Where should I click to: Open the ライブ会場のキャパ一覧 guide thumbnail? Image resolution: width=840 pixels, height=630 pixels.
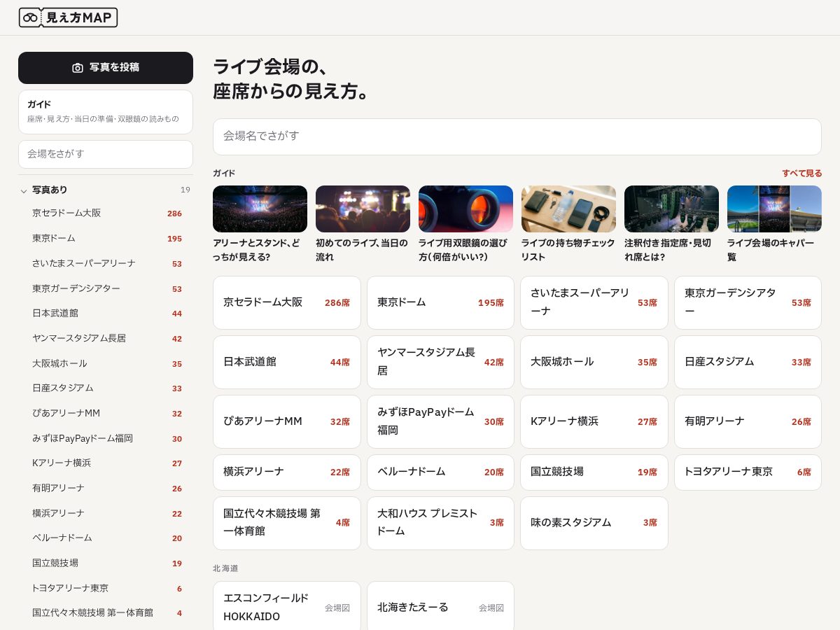tap(774, 209)
